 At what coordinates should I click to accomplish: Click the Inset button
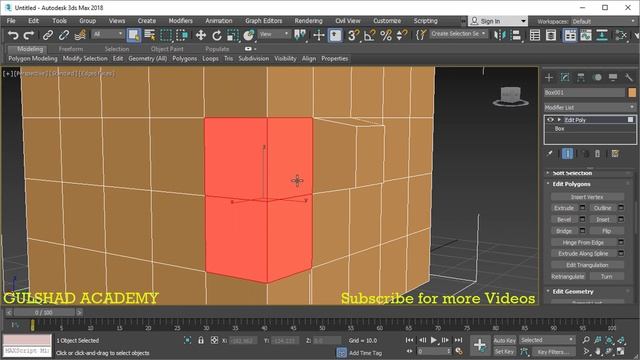pyautogui.click(x=602, y=220)
